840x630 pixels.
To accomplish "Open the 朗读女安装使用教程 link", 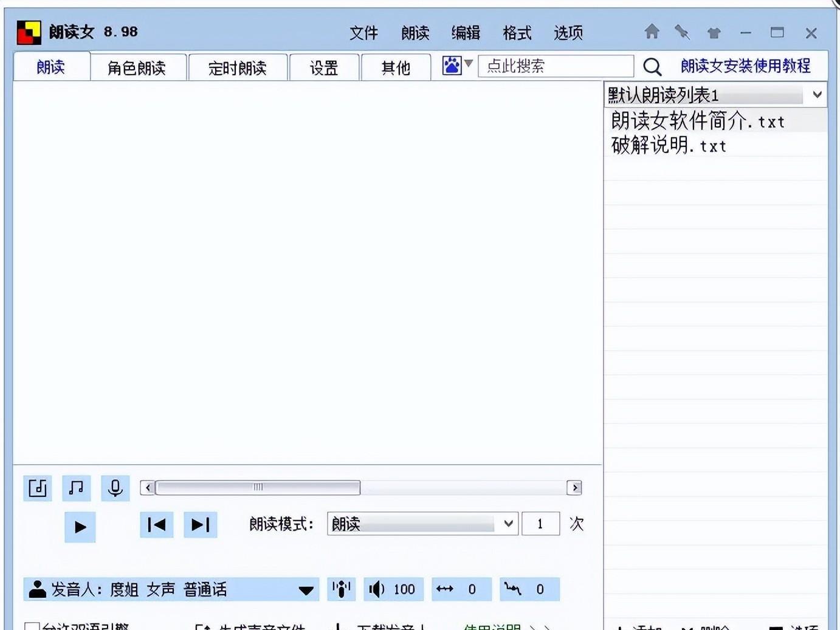I will coord(745,66).
